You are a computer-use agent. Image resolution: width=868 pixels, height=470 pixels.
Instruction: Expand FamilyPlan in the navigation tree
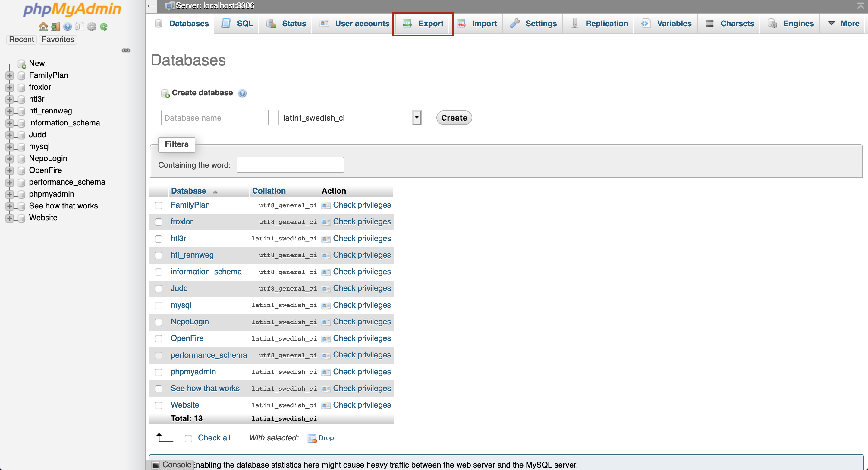click(9, 75)
